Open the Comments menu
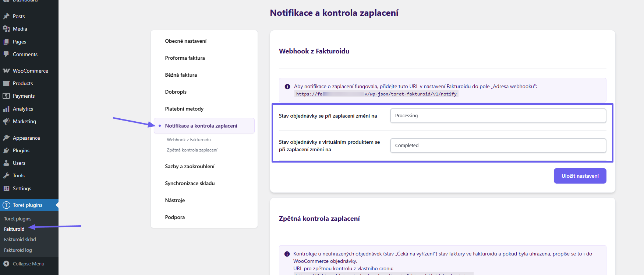 29,54
